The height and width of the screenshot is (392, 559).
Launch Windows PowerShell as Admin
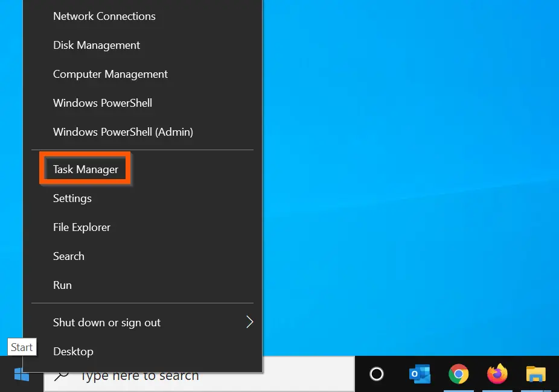pyautogui.click(x=123, y=132)
